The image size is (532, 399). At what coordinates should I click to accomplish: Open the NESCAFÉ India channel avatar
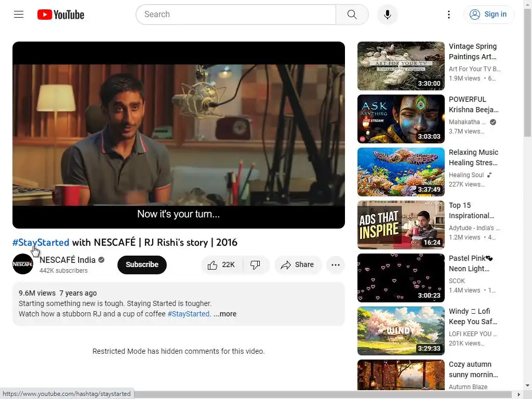click(x=23, y=264)
